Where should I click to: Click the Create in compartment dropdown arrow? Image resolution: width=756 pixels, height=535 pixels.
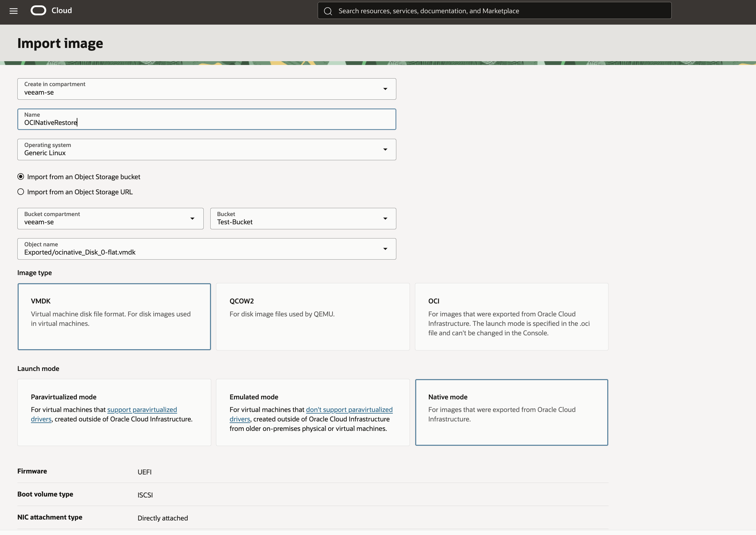(x=385, y=89)
